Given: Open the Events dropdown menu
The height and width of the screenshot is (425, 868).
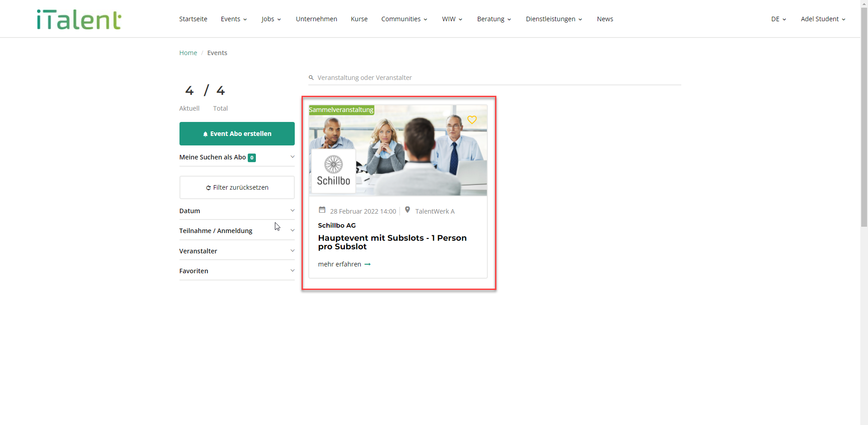Looking at the screenshot, I should click(x=234, y=19).
